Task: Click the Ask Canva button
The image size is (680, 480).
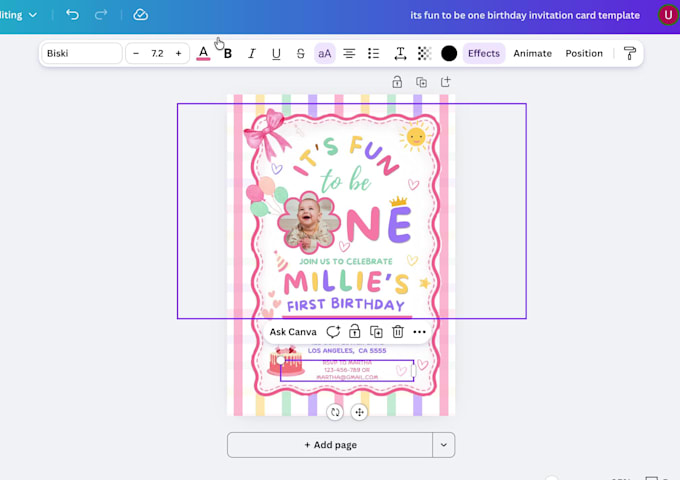Action: tap(293, 332)
